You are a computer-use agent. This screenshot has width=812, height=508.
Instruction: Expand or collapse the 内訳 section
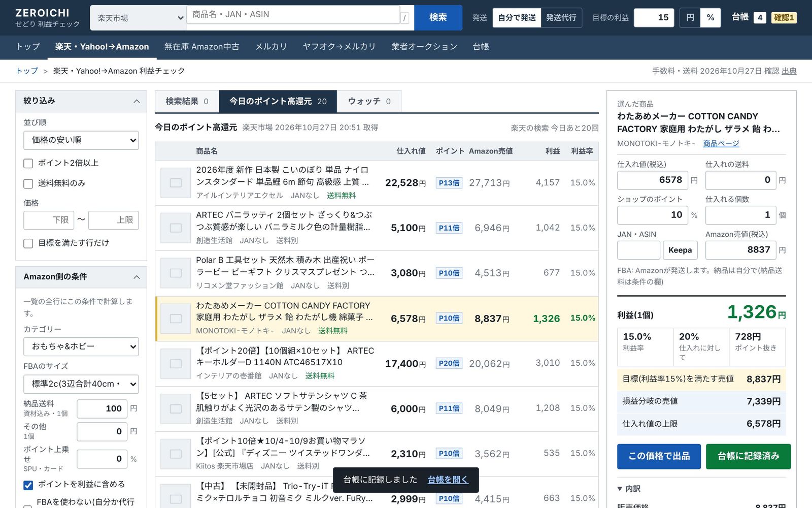point(629,489)
